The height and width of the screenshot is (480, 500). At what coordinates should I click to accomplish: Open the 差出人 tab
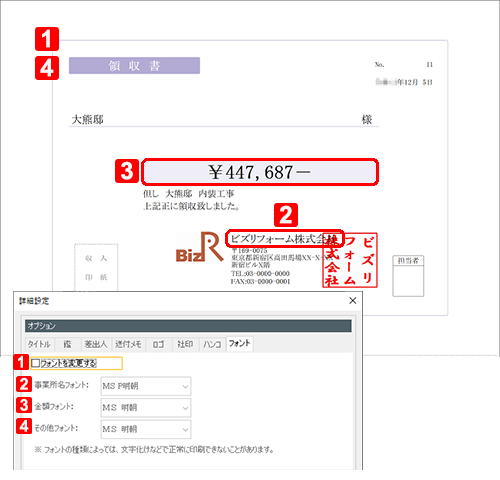coord(95,344)
